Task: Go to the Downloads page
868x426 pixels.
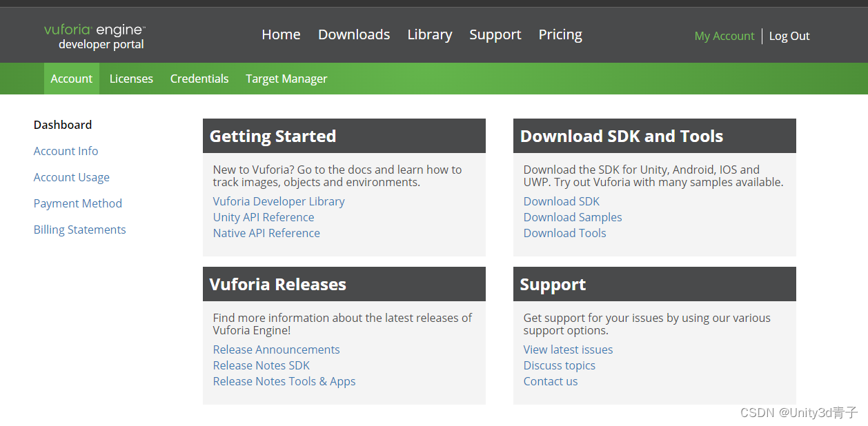Action: [x=354, y=34]
